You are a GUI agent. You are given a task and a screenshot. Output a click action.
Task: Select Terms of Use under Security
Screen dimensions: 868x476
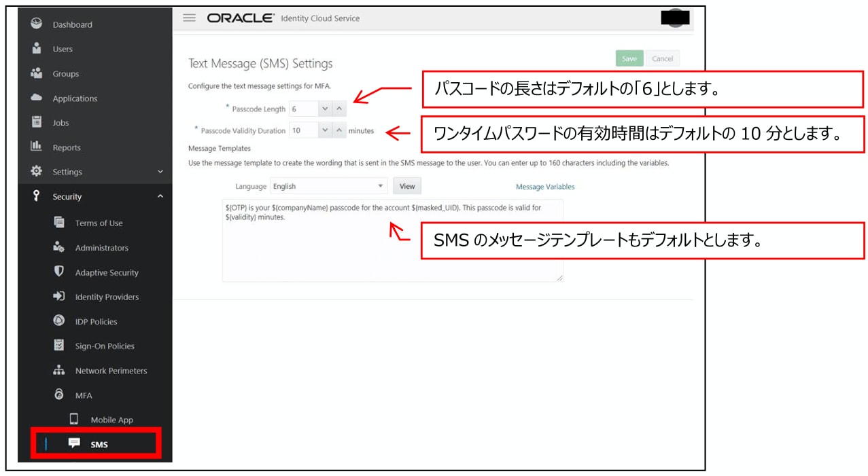(x=99, y=223)
